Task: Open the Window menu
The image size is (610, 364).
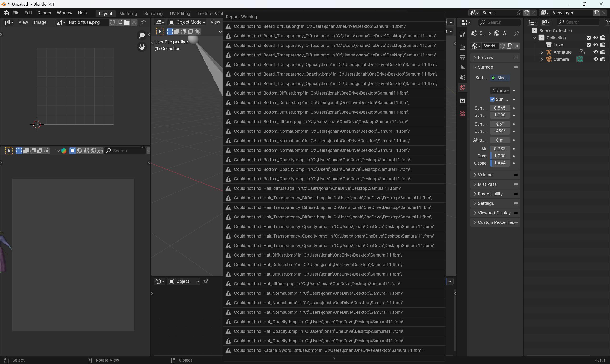Action: pyautogui.click(x=65, y=13)
